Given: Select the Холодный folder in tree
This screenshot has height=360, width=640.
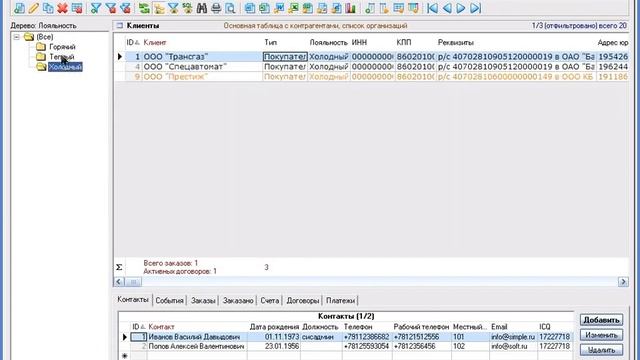Looking at the screenshot, I should pos(65,67).
